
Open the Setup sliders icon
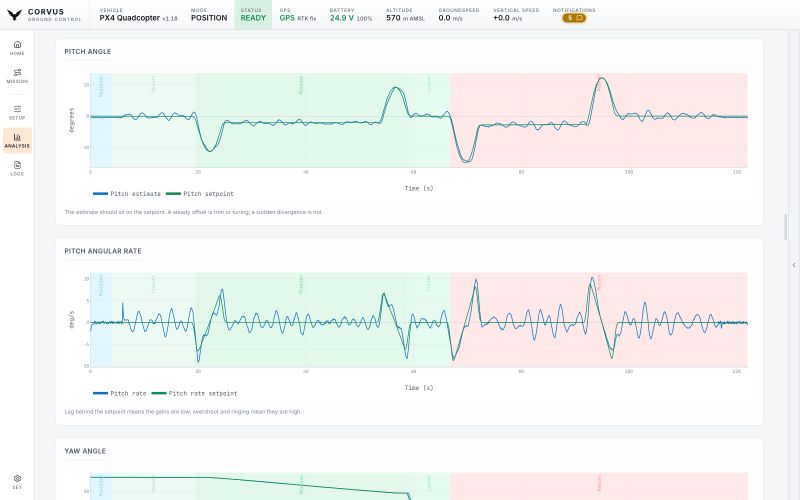pyautogui.click(x=17, y=112)
